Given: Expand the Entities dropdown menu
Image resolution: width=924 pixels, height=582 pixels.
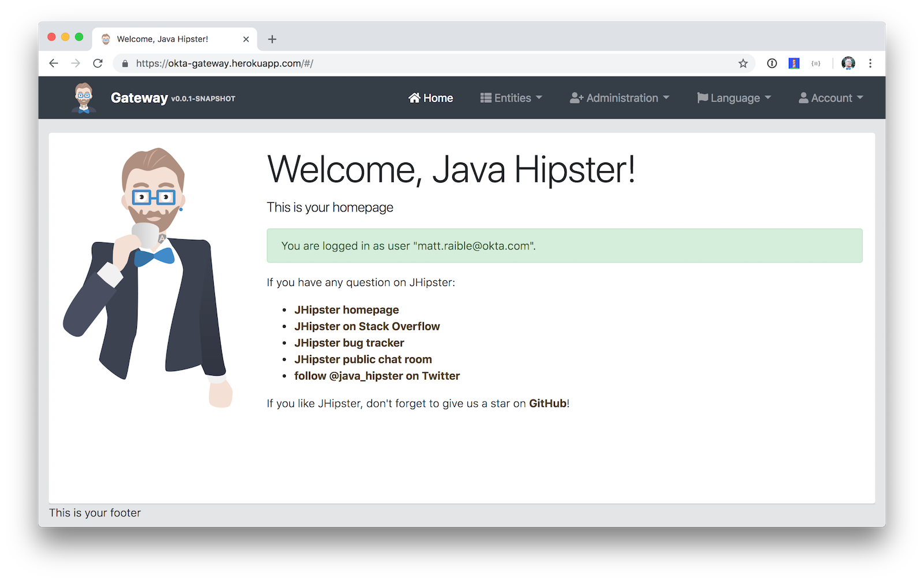Looking at the screenshot, I should coord(511,98).
